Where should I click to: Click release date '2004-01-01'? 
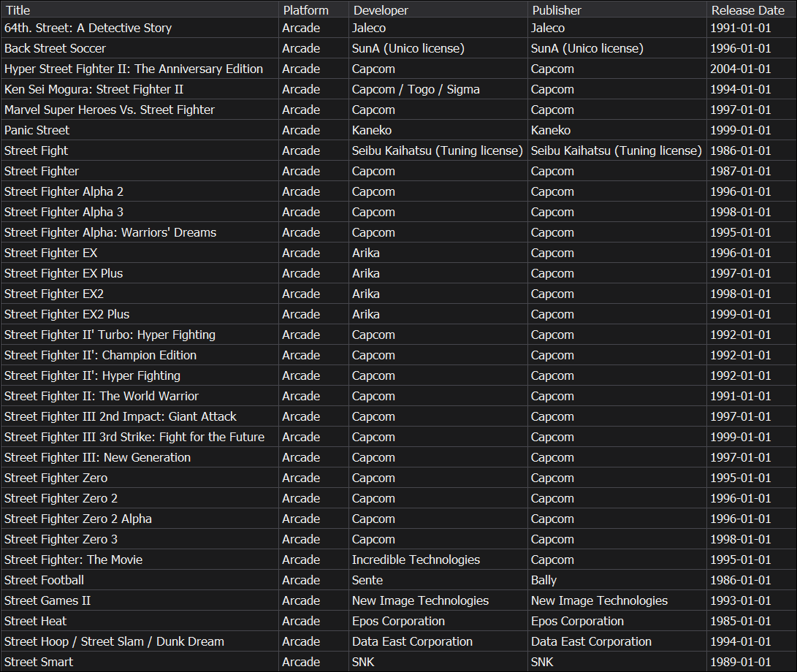point(740,69)
